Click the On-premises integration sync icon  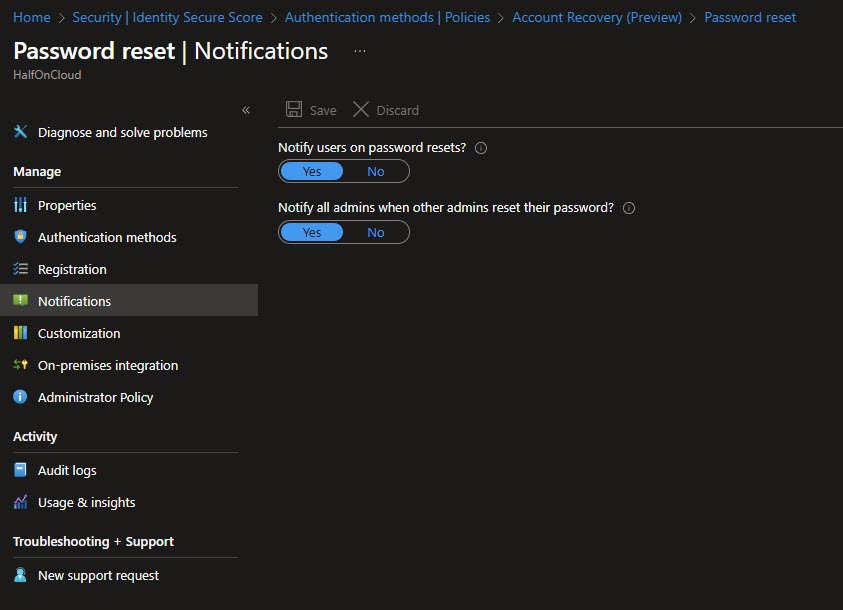pos(20,365)
